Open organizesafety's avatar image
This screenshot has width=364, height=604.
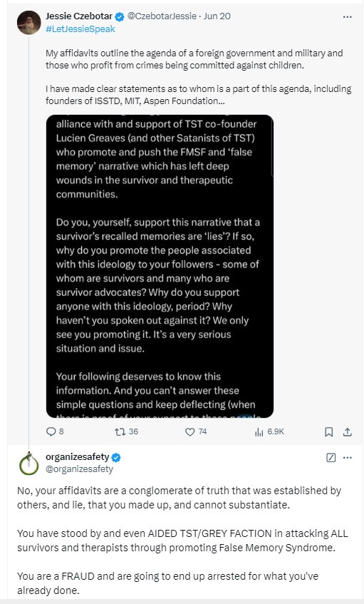click(x=29, y=464)
